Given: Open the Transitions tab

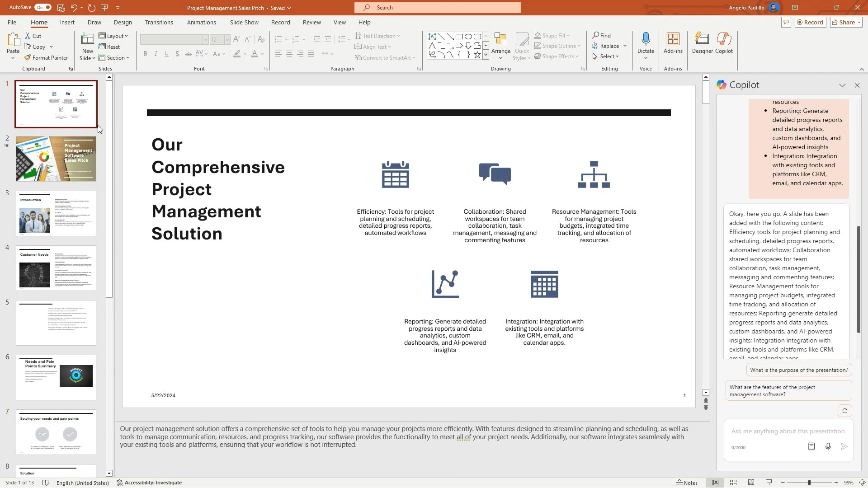Looking at the screenshot, I should 159,23.
